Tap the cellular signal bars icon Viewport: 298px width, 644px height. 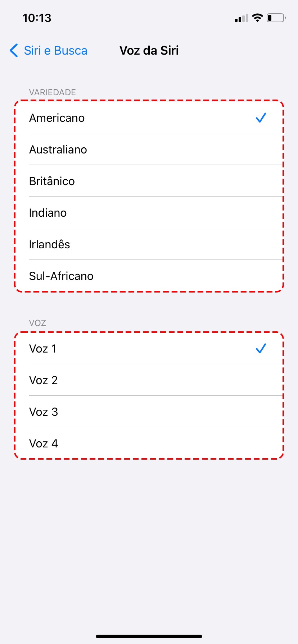[241, 18]
